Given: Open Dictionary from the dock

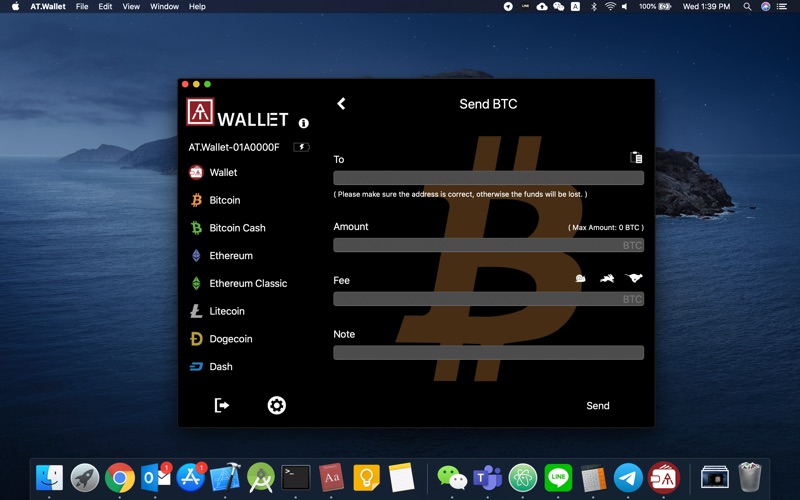Looking at the screenshot, I should (x=331, y=478).
